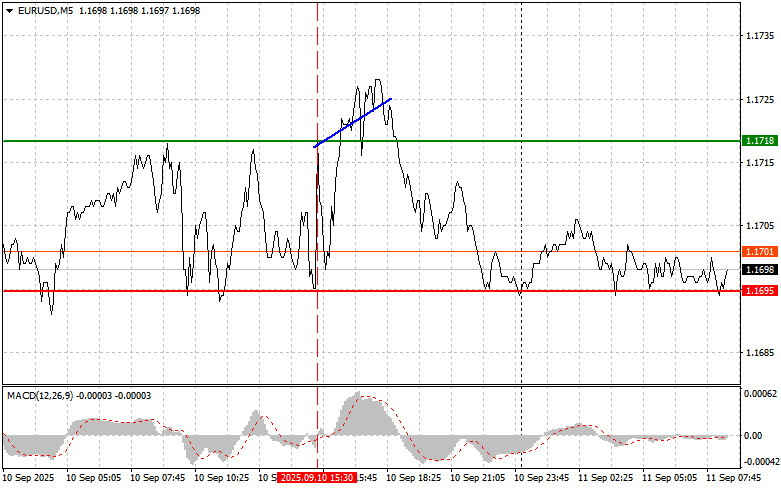Screen dimensions: 781x489
Task: Click the red 1.1695 price label
Action: point(759,291)
